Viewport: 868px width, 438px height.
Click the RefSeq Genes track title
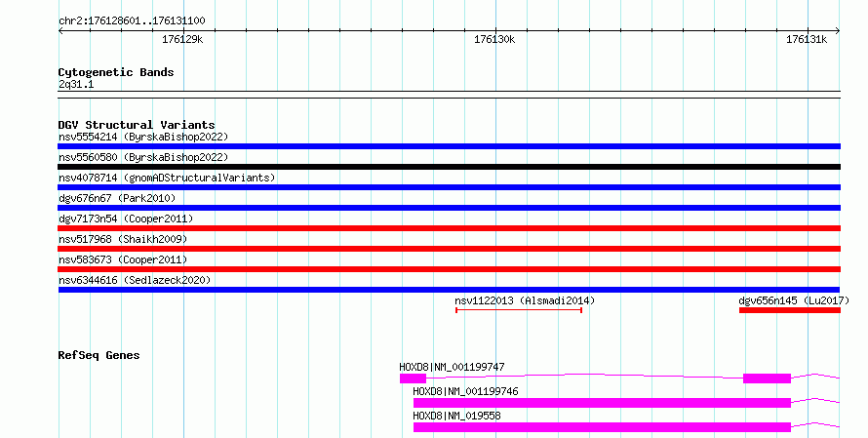click(99, 355)
